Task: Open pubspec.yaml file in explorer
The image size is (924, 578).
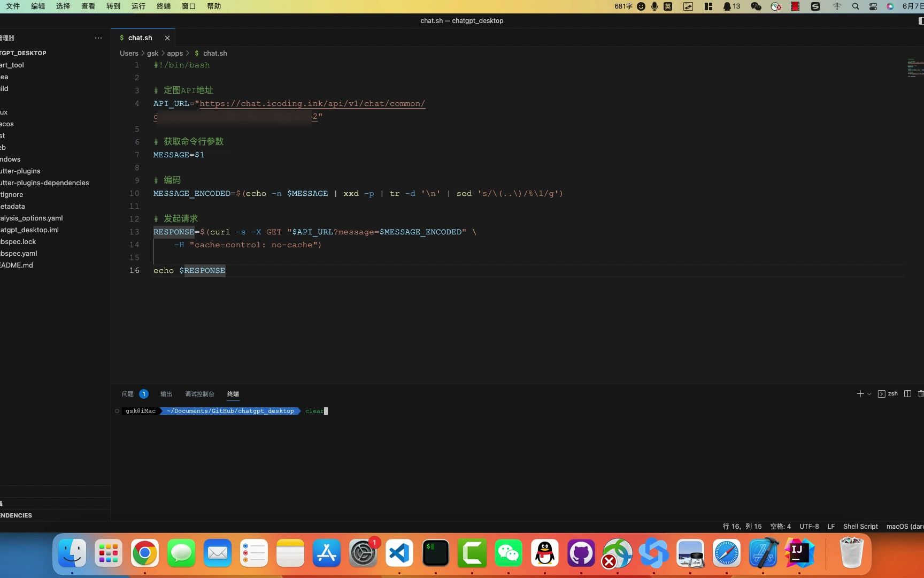Action: [19, 254]
